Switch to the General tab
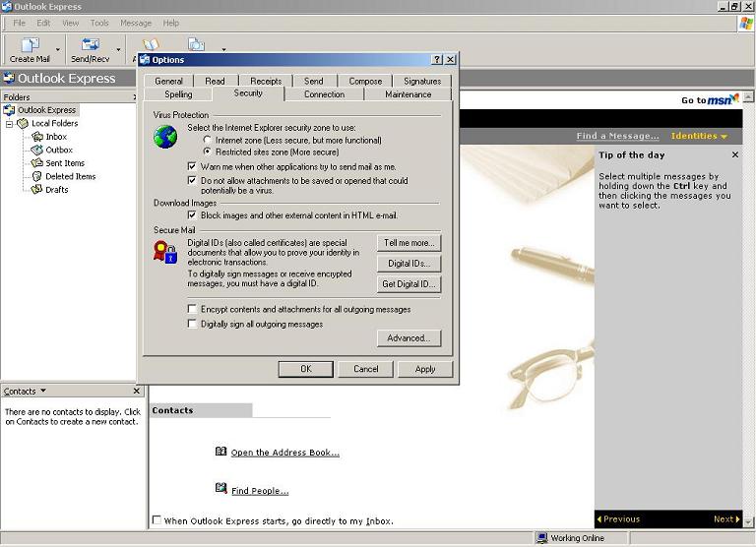Image resolution: width=756 pixels, height=547 pixels. 168,81
